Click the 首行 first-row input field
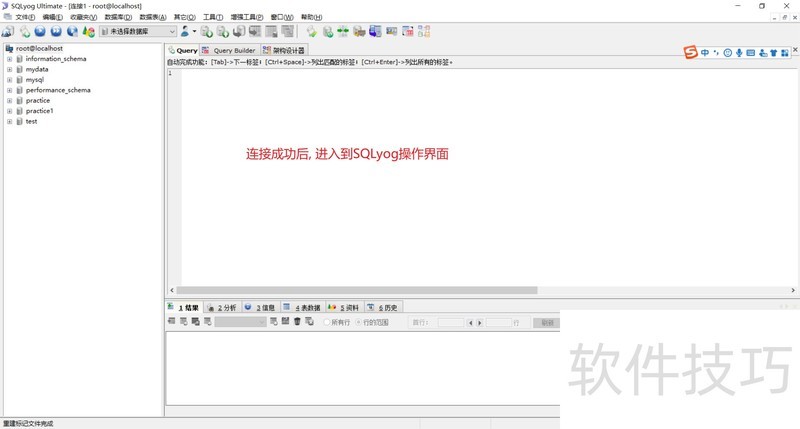Screen dimensions: 800x429 click(x=451, y=323)
